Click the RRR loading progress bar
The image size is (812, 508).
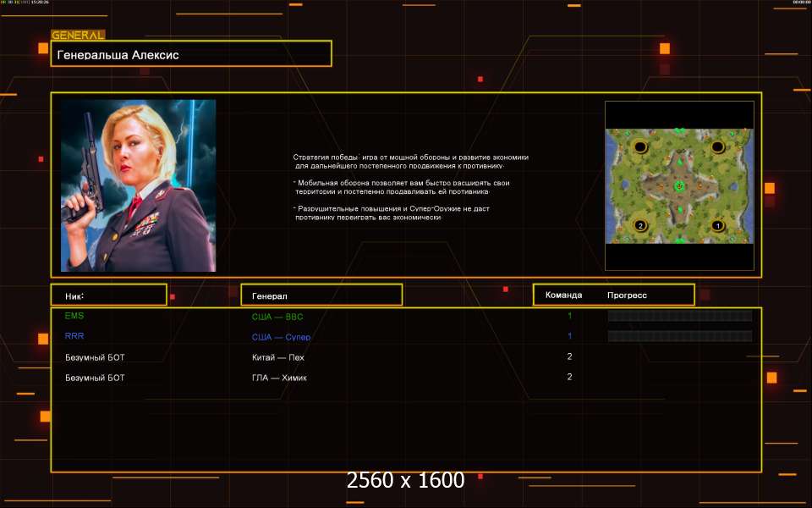coord(679,336)
